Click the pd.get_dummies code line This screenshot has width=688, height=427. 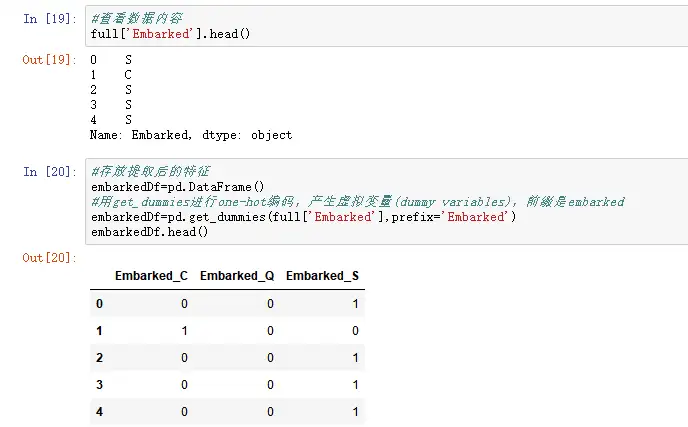click(304, 217)
